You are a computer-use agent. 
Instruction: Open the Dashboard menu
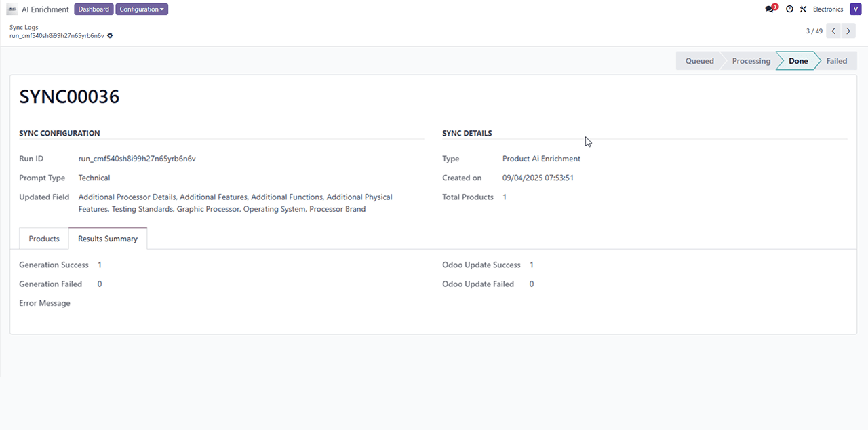pyautogui.click(x=93, y=9)
